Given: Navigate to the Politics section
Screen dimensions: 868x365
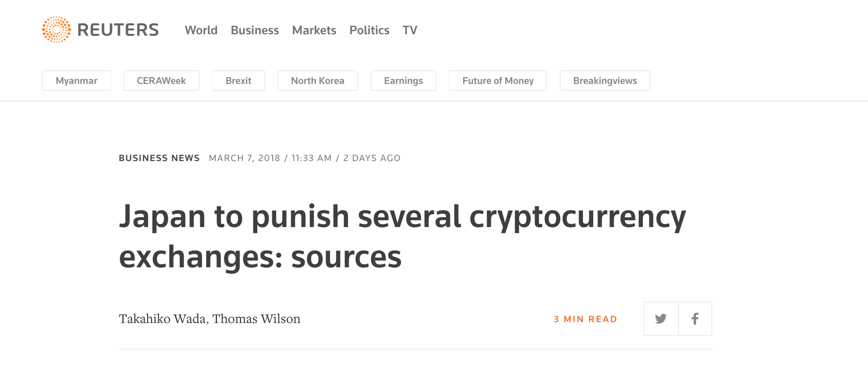Looking at the screenshot, I should [x=369, y=30].
